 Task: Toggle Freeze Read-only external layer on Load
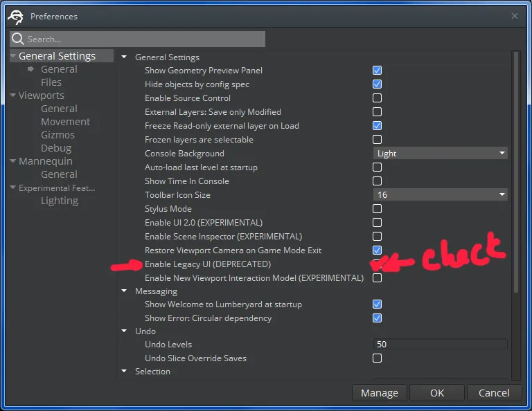377,126
